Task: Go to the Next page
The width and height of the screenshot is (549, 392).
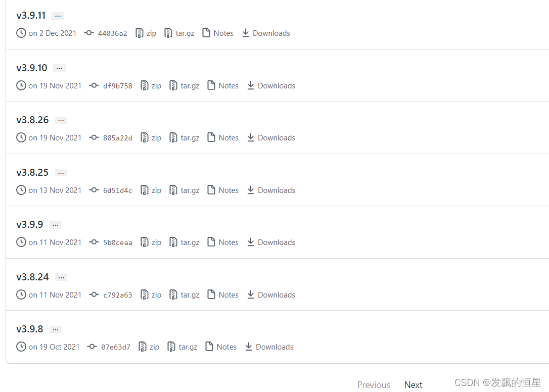Action: pos(413,384)
